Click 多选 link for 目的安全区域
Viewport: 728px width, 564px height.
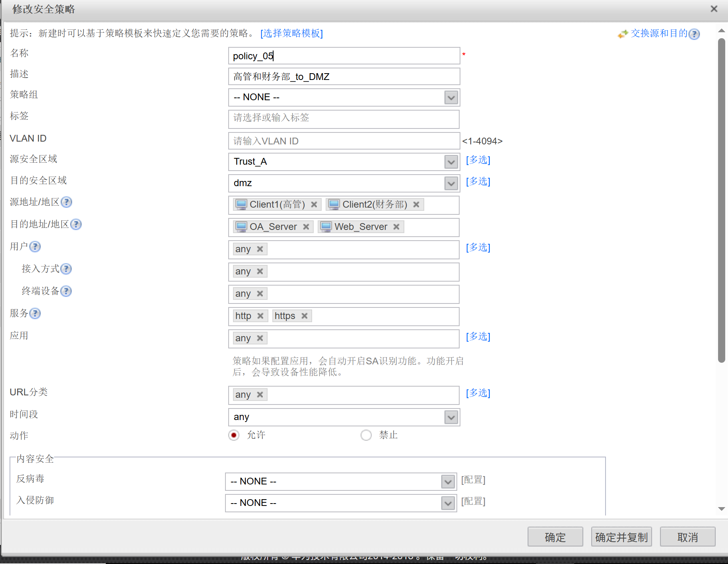coord(478,181)
